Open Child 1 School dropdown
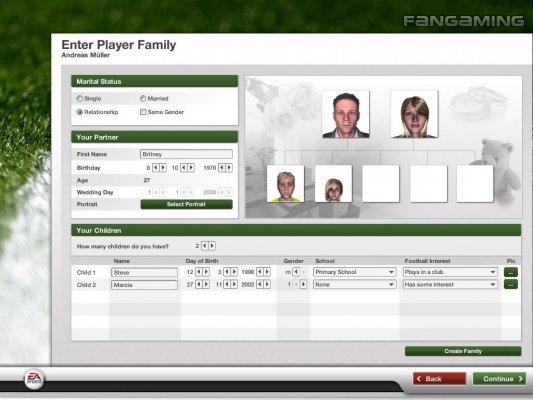533x400 pixels. click(354, 272)
